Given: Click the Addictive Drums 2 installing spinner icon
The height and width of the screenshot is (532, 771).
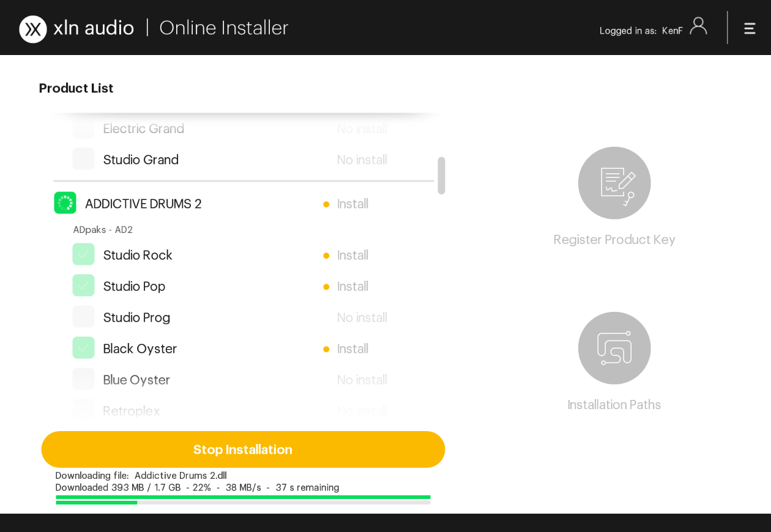Looking at the screenshot, I should pyautogui.click(x=65, y=203).
